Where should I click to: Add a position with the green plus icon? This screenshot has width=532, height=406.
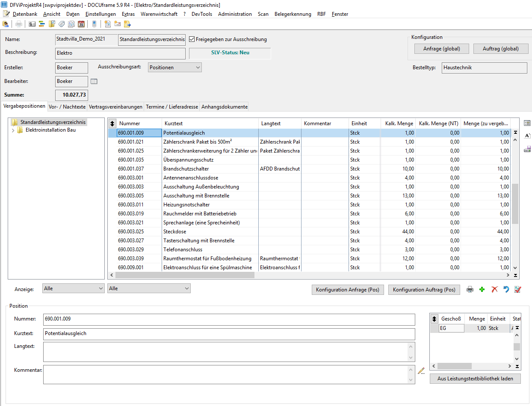tap(482, 290)
